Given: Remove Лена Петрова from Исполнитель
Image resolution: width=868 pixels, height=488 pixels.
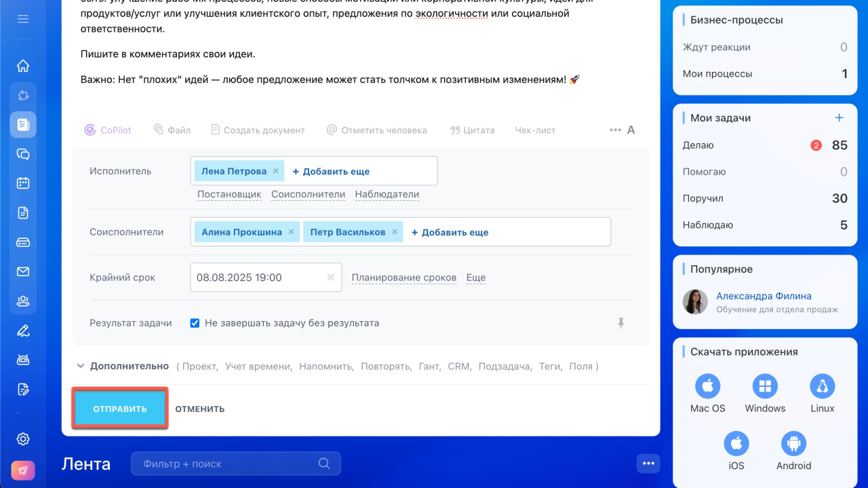Looking at the screenshot, I should pos(276,172).
